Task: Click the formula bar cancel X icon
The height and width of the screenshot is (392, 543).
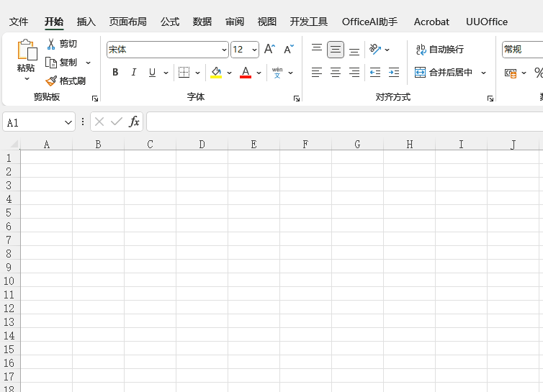Action: tap(99, 122)
